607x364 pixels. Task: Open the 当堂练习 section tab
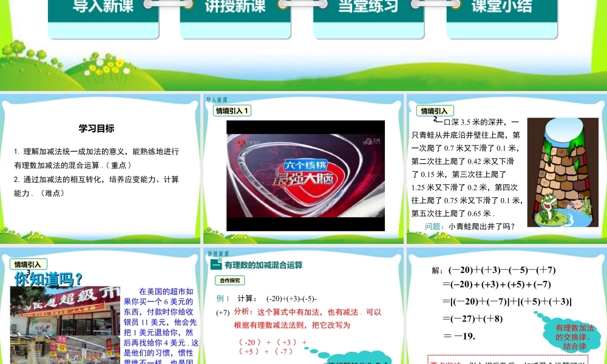368,9
